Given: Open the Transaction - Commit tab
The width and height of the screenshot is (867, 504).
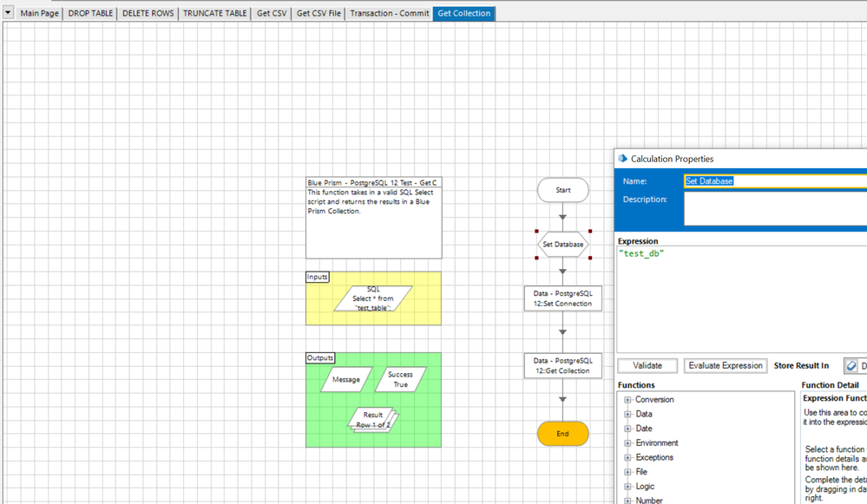Looking at the screenshot, I should [x=390, y=13].
